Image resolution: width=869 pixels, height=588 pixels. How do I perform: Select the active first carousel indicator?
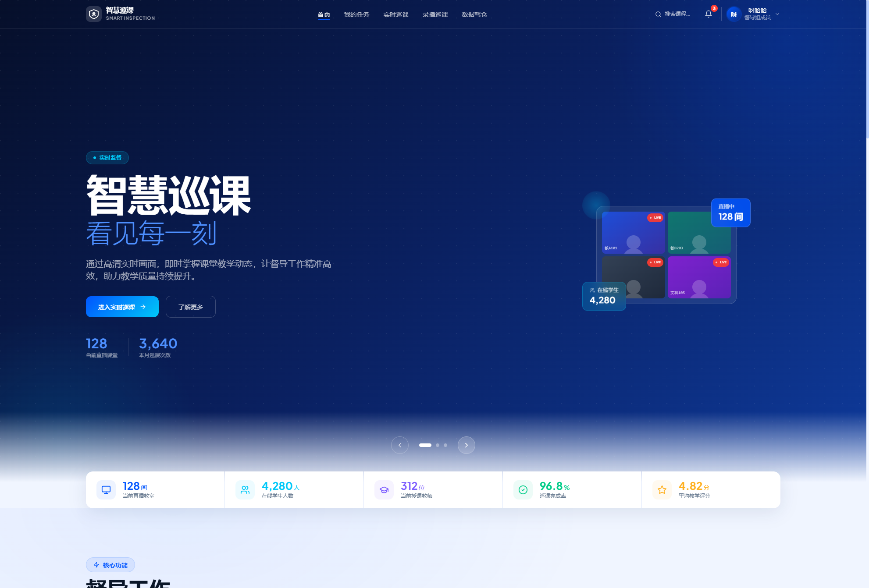pos(425,445)
